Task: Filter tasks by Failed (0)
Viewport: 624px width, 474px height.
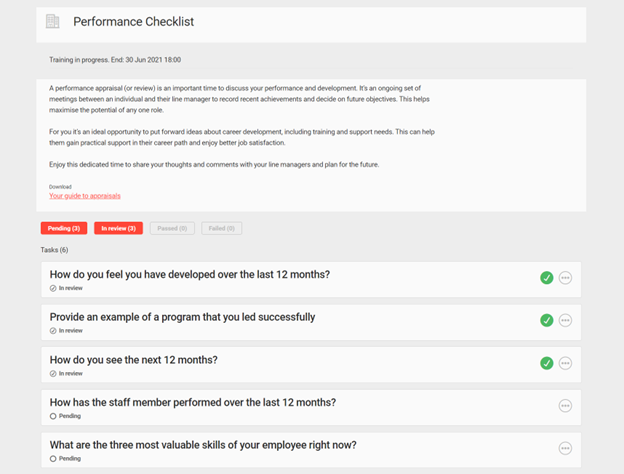Action: pos(221,228)
